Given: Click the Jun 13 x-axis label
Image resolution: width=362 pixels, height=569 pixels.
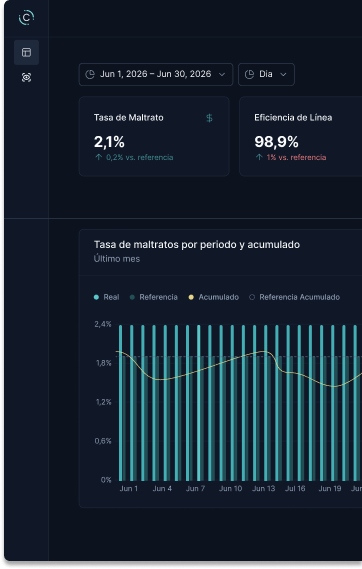Looking at the screenshot, I should tap(264, 488).
